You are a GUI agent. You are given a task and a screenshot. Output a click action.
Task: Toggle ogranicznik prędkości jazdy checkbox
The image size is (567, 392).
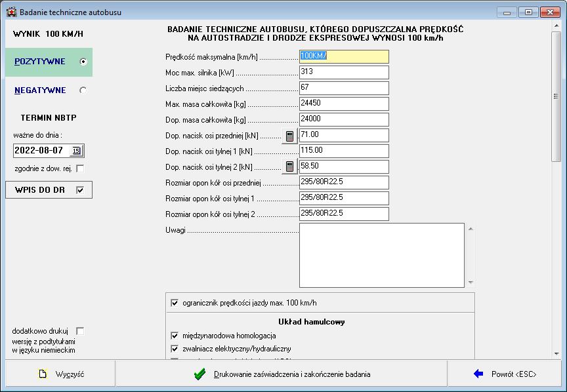175,303
